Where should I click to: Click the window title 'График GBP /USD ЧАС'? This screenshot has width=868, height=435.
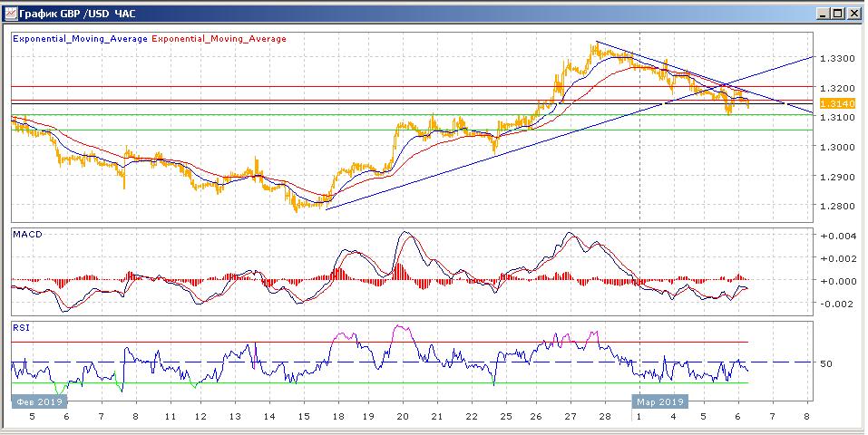coord(77,14)
